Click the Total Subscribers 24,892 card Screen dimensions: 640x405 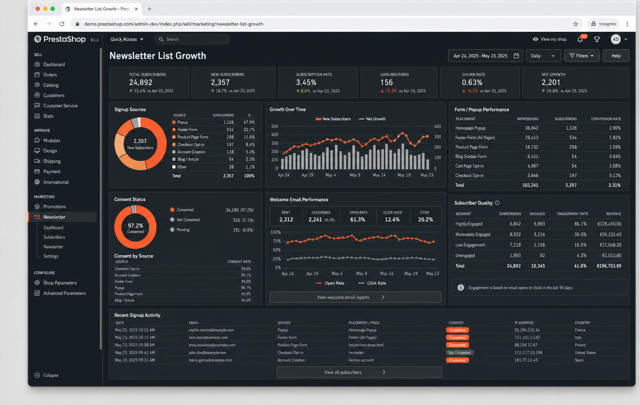point(149,82)
